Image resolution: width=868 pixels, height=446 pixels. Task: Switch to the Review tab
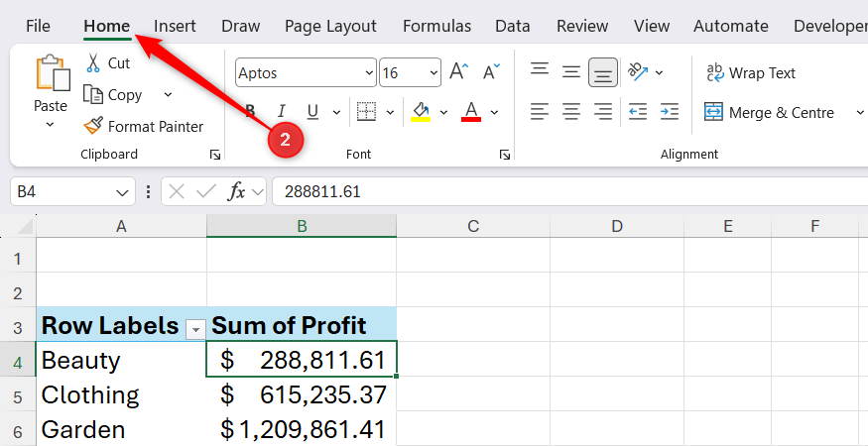click(x=582, y=26)
